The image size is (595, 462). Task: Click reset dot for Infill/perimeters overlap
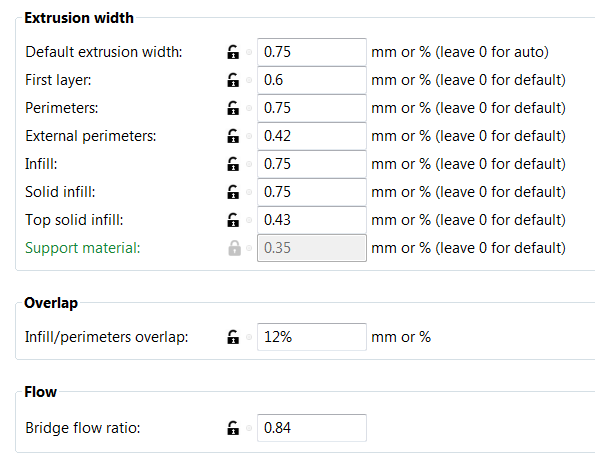(249, 337)
